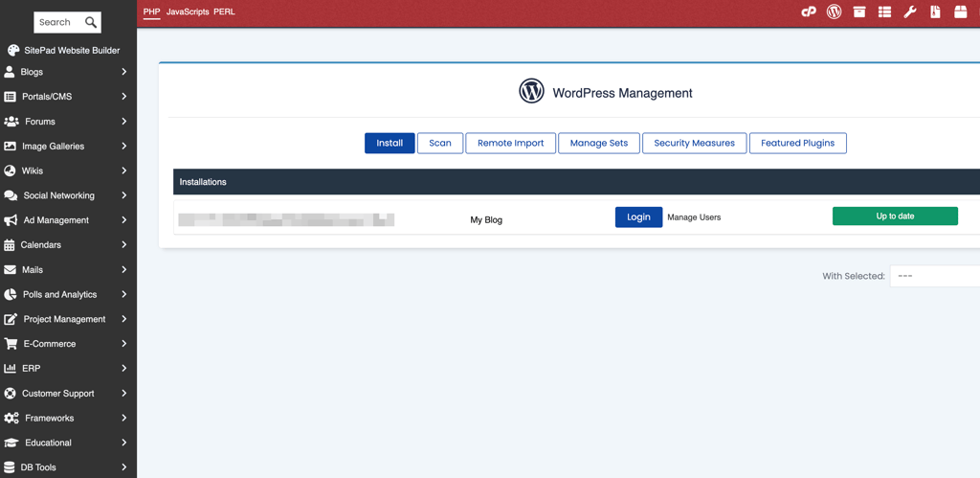The image size is (980, 478).
Task: Click the Frameworks gears icon
Action: coord(11,418)
